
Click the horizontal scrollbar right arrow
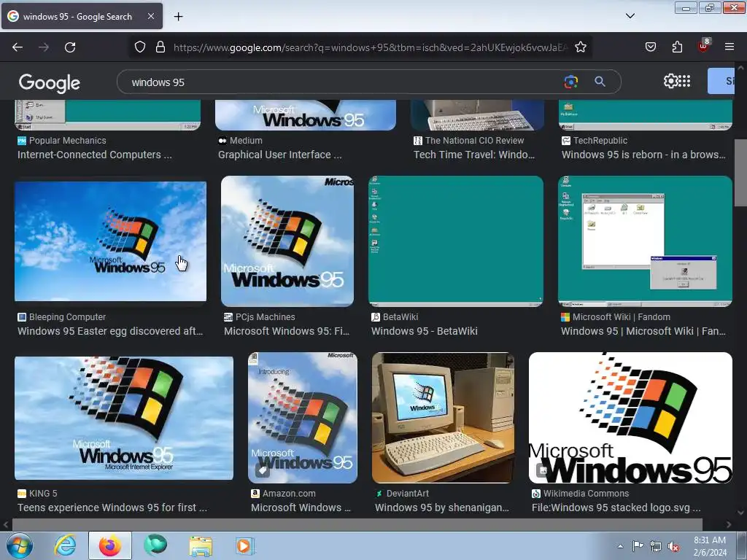[x=729, y=524]
